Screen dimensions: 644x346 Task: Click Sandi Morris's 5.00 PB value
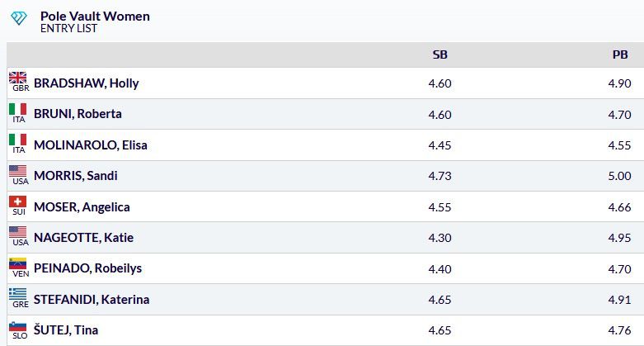619,176
